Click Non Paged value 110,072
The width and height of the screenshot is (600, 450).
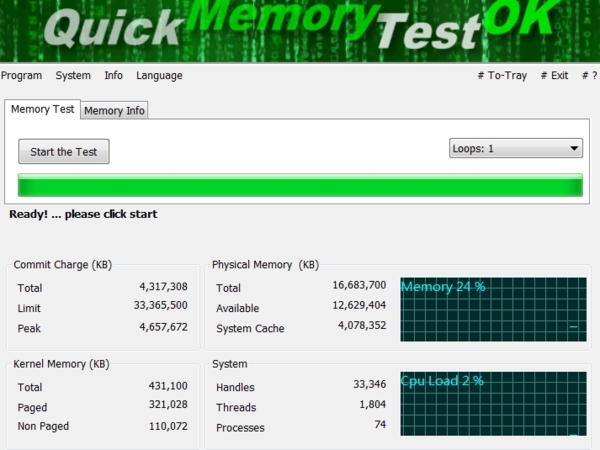pyautogui.click(x=168, y=426)
